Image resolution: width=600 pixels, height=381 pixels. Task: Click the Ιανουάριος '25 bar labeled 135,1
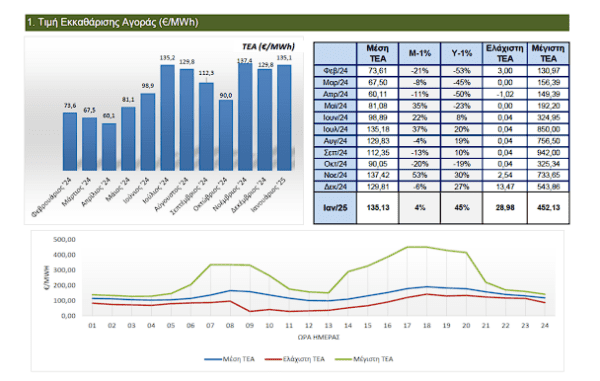pos(284,118)
